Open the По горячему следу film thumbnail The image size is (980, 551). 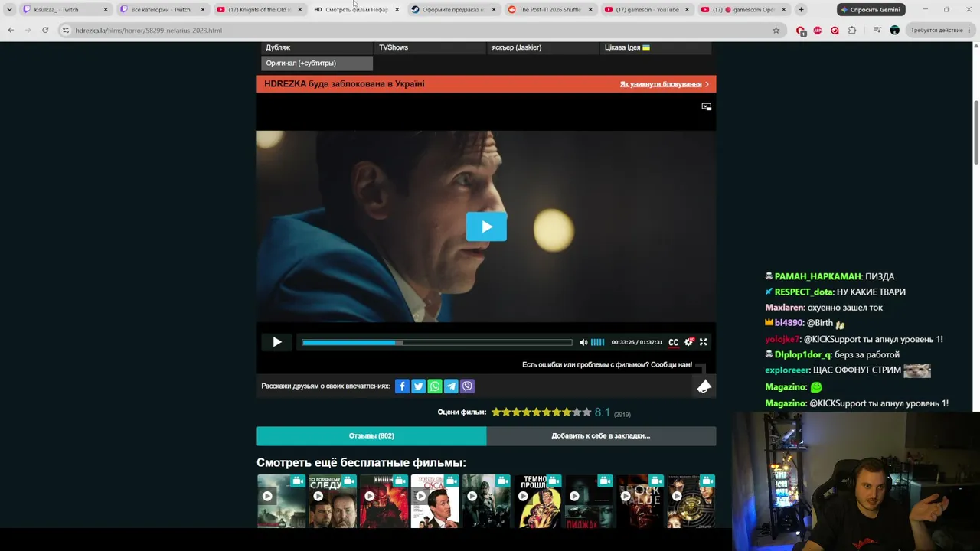click(333, 501)
